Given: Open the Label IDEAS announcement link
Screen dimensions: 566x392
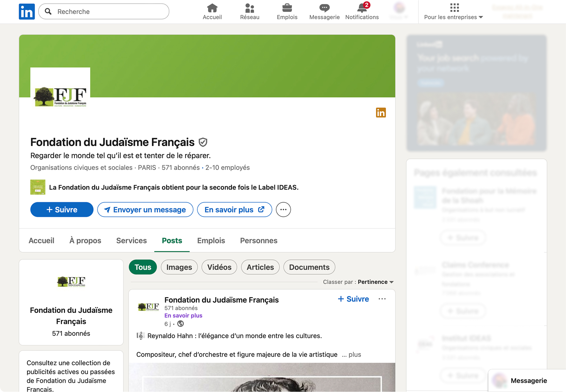Looking at the screenshot, I should click(174, 187).
